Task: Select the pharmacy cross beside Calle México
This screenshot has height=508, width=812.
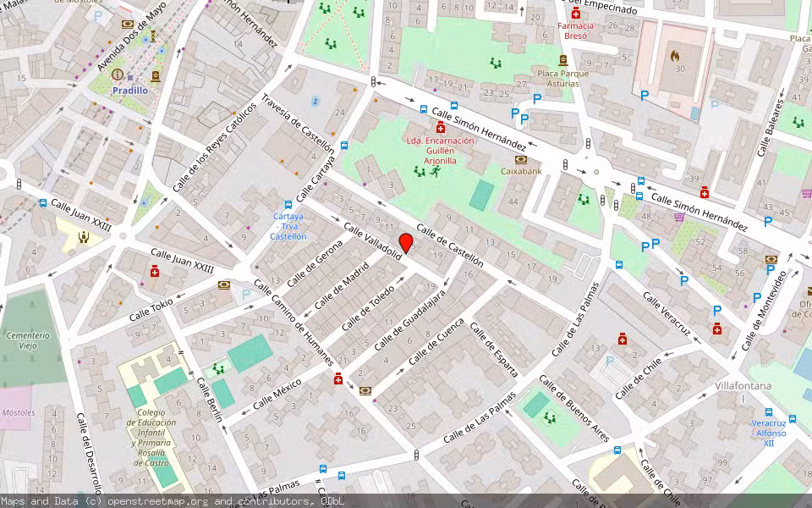Action: pos(337,379)
